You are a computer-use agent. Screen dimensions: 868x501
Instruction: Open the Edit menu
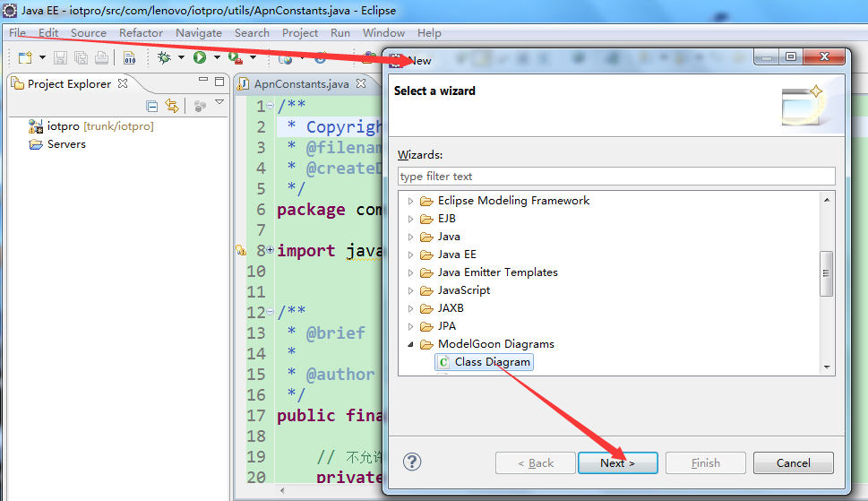[48, 32]
